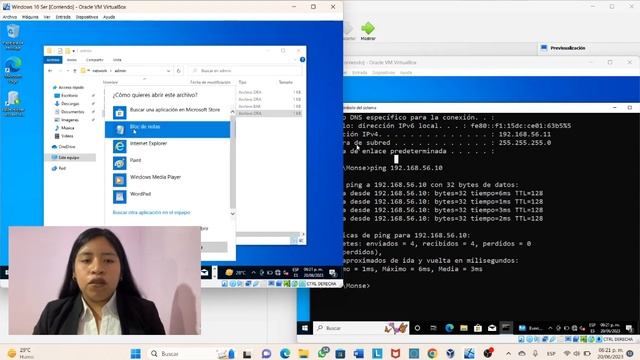Open the Entrada menu in VirtualBox

click(63, 17)
